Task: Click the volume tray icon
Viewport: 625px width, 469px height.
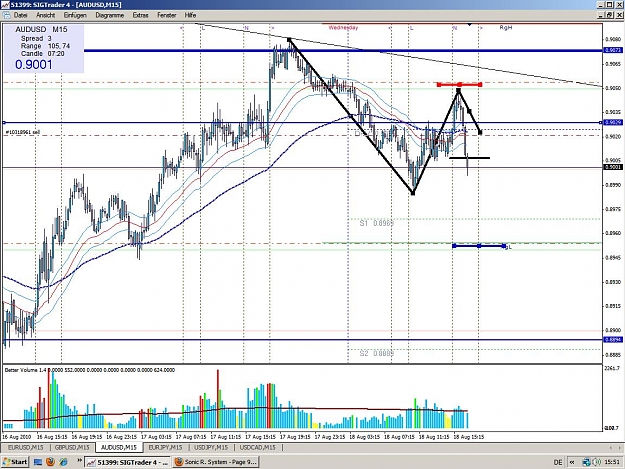Action: [596, 462]
